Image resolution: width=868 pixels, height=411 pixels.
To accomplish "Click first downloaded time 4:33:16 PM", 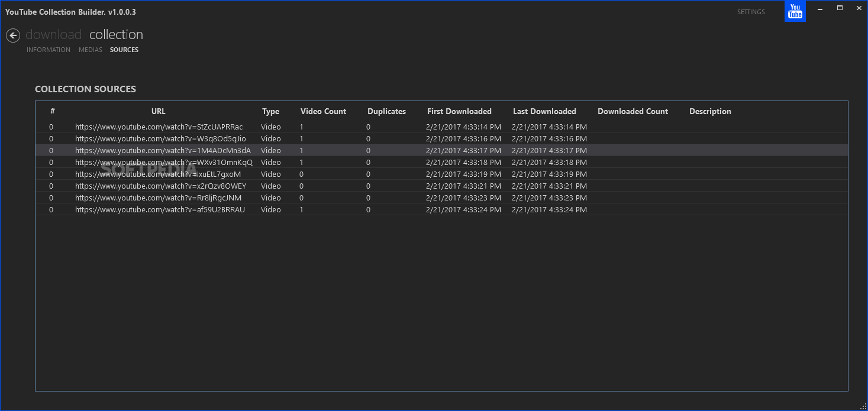I will (463, 138).
